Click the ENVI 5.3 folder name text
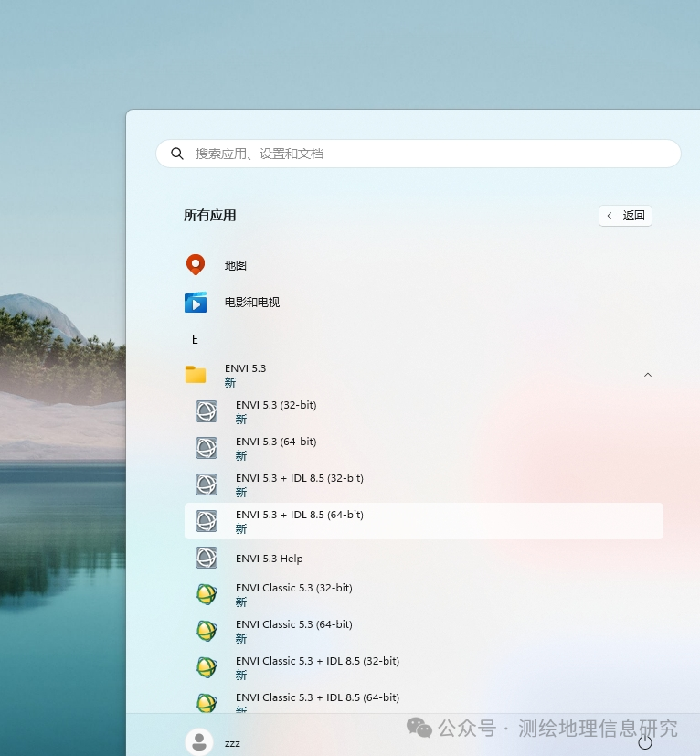Image resolution: width=700 pixels, height=756 pixels. click(x=246, y=368)
